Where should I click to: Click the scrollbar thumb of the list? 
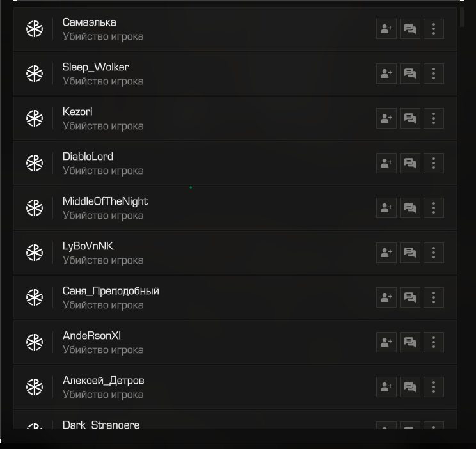coord(462,17)
